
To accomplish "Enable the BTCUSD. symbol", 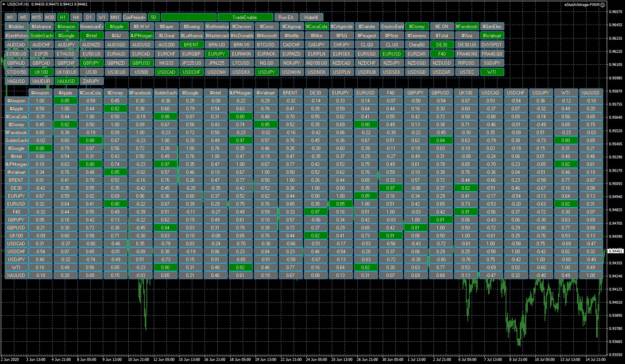I will point(267,45).
